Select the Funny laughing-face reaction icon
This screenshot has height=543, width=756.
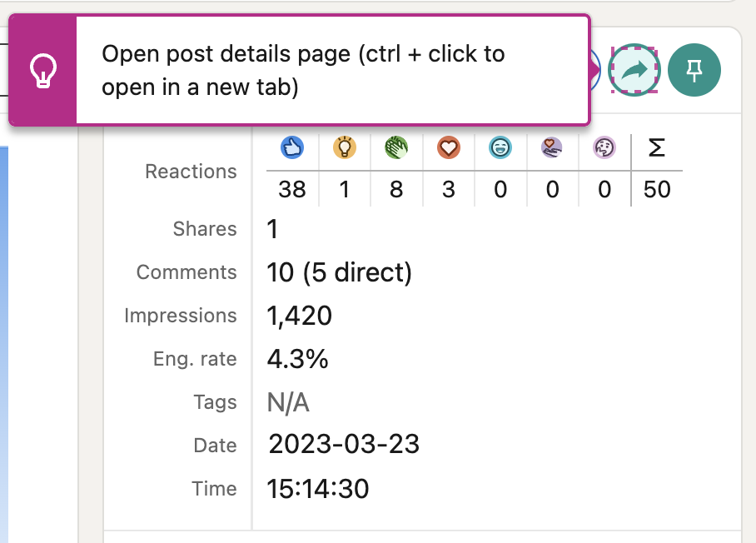coord(500,147)
